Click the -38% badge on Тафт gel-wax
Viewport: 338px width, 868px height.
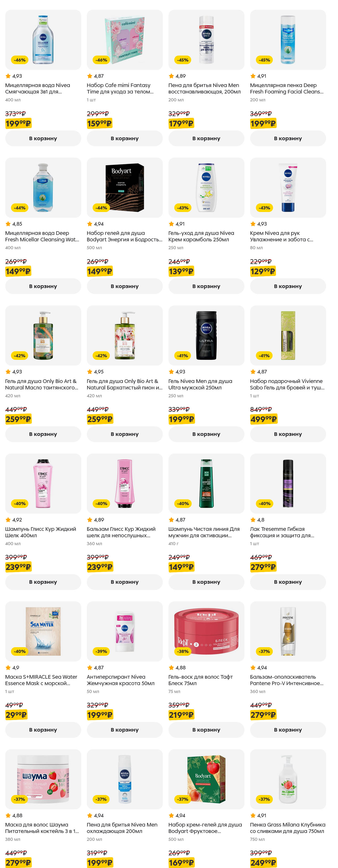coord(183,651)
